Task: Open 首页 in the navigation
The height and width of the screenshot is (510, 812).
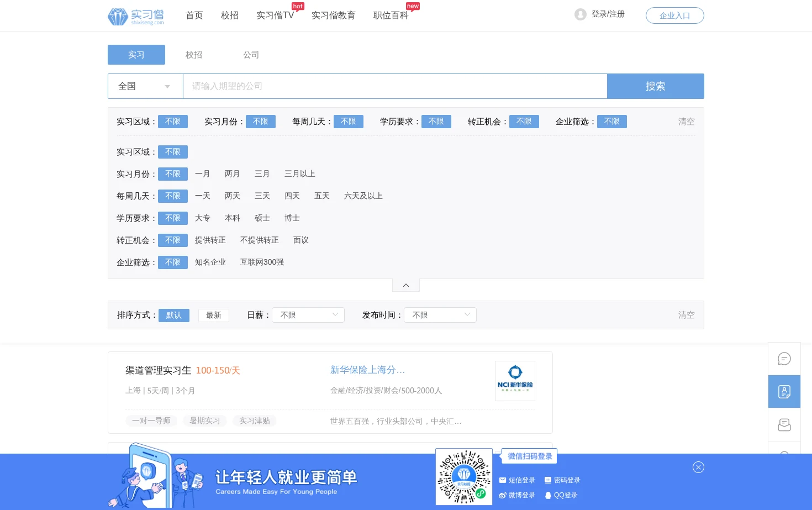Action: click(194, 15)
